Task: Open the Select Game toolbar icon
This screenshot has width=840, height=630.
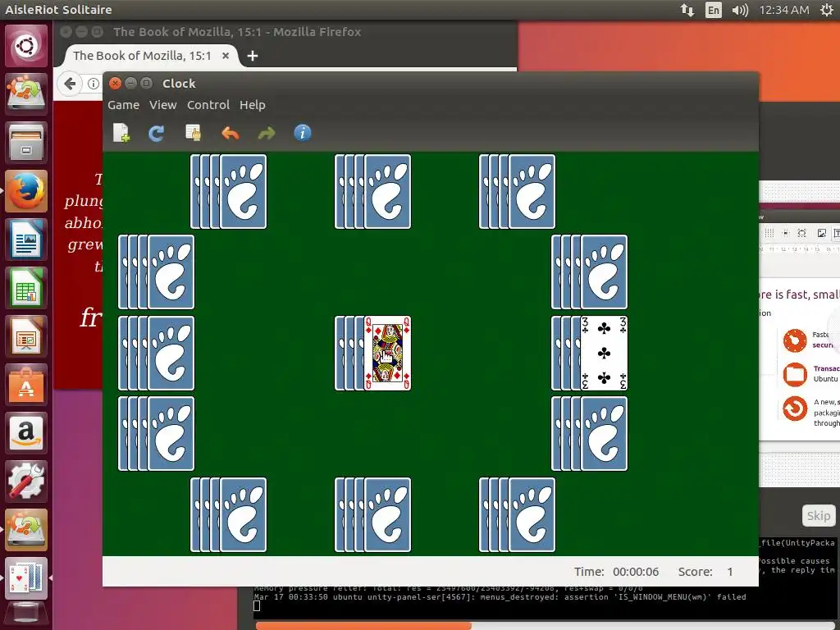Action: (193, 133)
